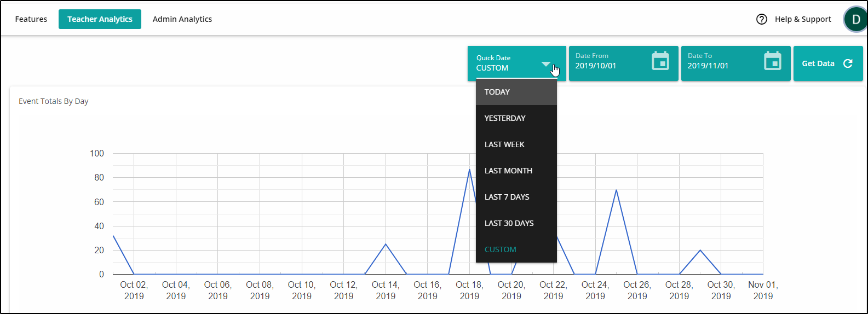Click the Nov 01, 2019 axis label
868x314 pixels.
click(763, 290)
